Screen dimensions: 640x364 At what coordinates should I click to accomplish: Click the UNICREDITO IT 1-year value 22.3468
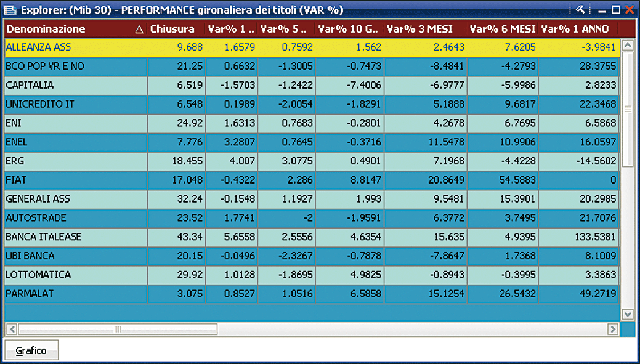[x=598, y=104]
